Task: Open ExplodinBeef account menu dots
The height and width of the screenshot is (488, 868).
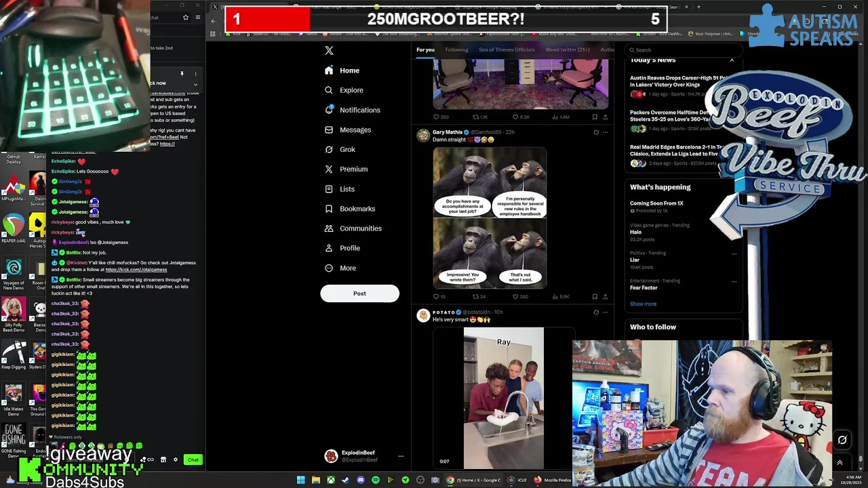Action: coord(400,456)
